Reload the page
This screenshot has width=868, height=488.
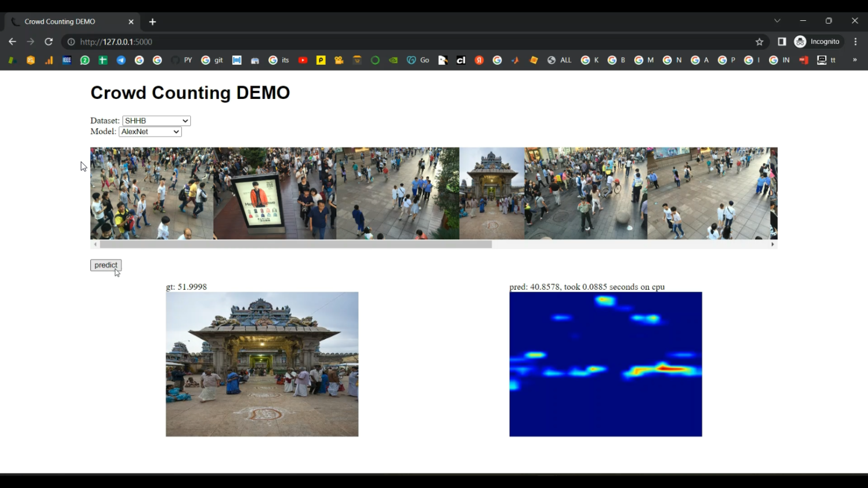point(49,42)
